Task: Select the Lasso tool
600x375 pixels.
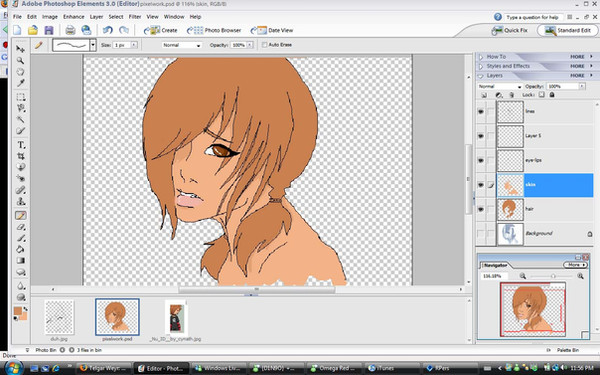Action: (21, 108)
